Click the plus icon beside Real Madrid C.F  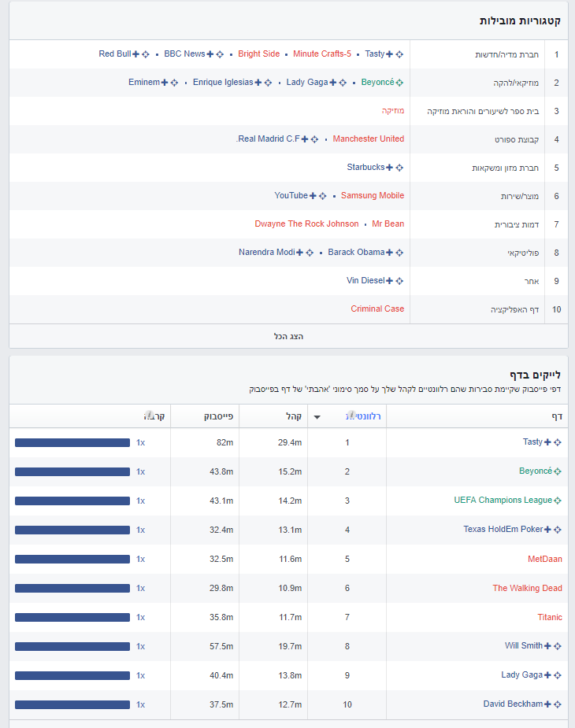[x=305, y=139]
